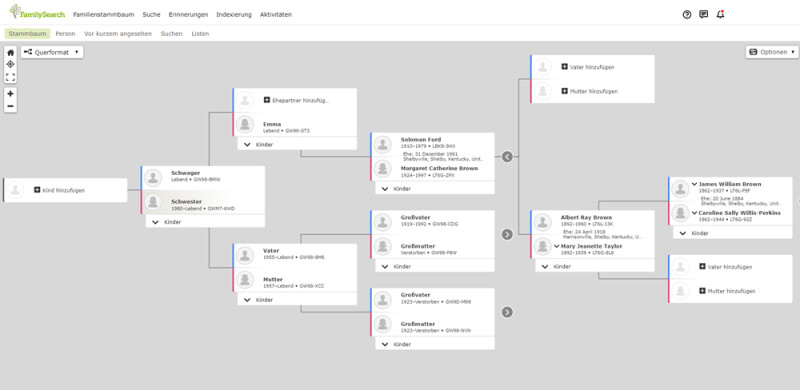Zoom in with the plus button
The width and height of the screenshot is (800, 390).
(10, 94)
